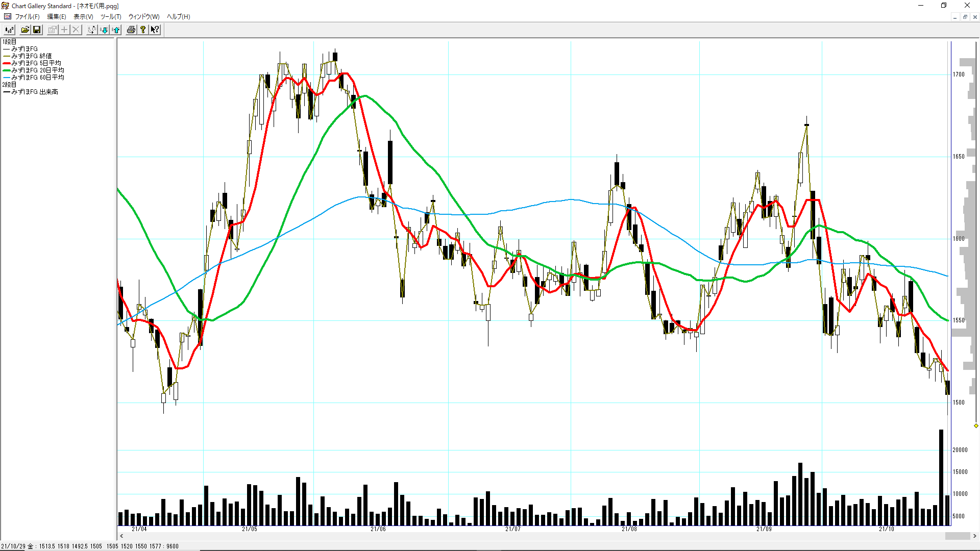980x551 pixels.
Task: Click the 1段目 group header
Action: [9, 42]
